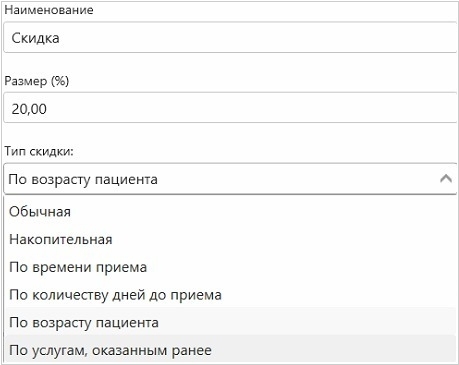Click the Тип скидки combo box field

click(230, 179)
